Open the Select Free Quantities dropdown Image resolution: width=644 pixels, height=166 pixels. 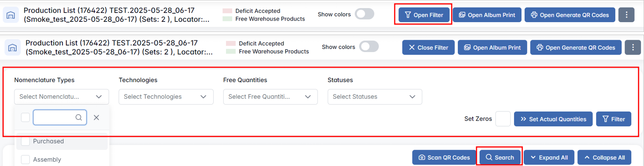(x=270, y=97)
